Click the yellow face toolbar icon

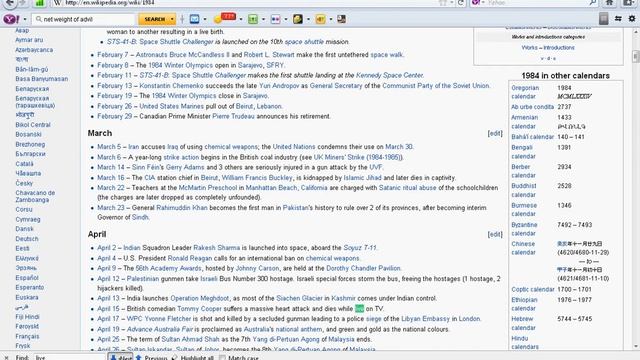coord(298,19)
